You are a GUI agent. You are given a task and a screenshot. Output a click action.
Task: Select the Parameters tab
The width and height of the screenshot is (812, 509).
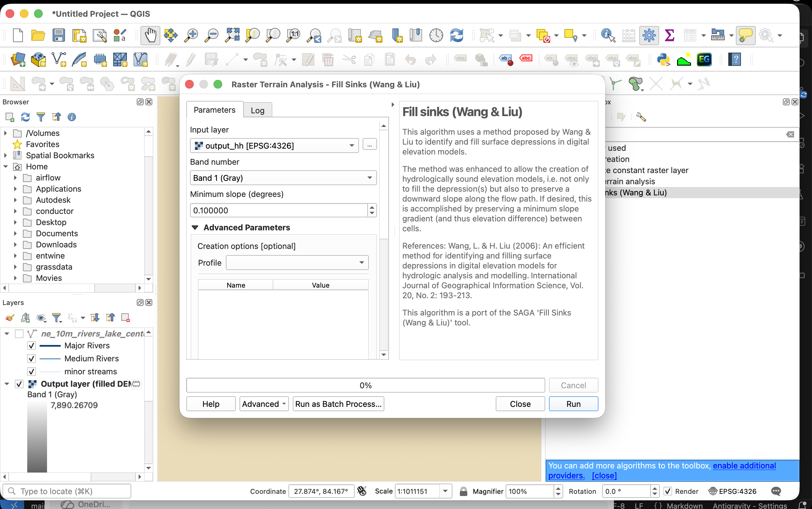pyautogui.click(x=215, y=110)
